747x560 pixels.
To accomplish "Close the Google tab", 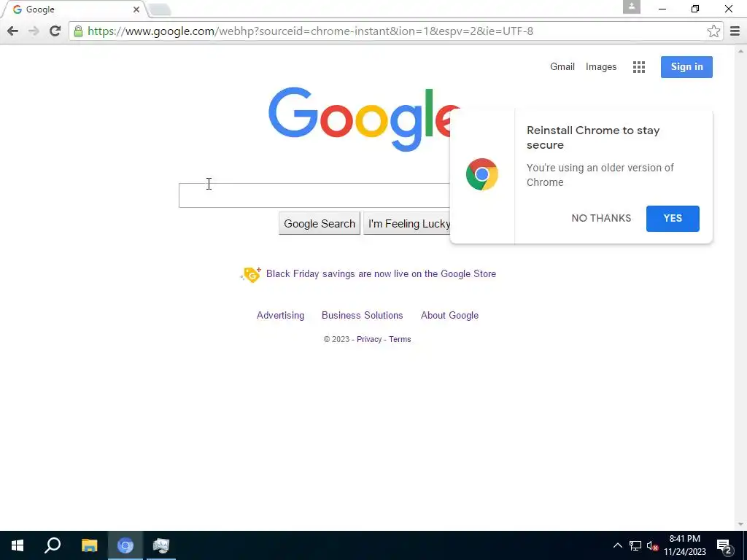I will (136, 9).
